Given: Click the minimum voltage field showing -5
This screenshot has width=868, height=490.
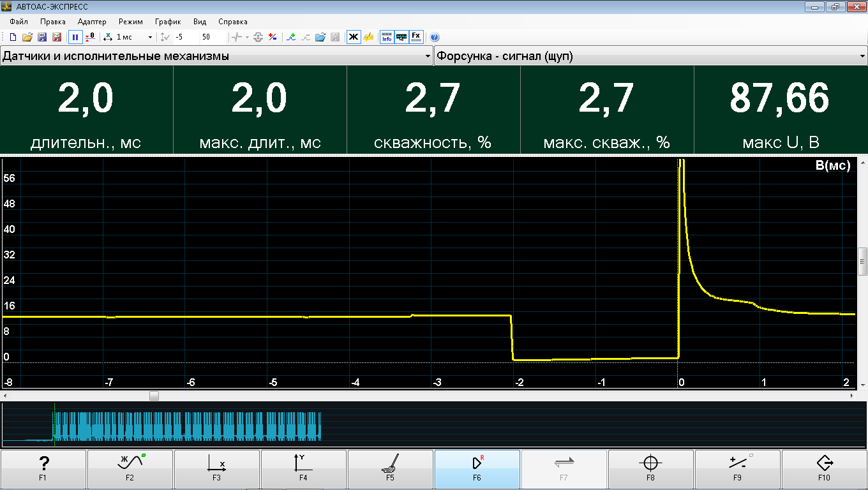Looking at the screenshot, I should click(186, 37).
